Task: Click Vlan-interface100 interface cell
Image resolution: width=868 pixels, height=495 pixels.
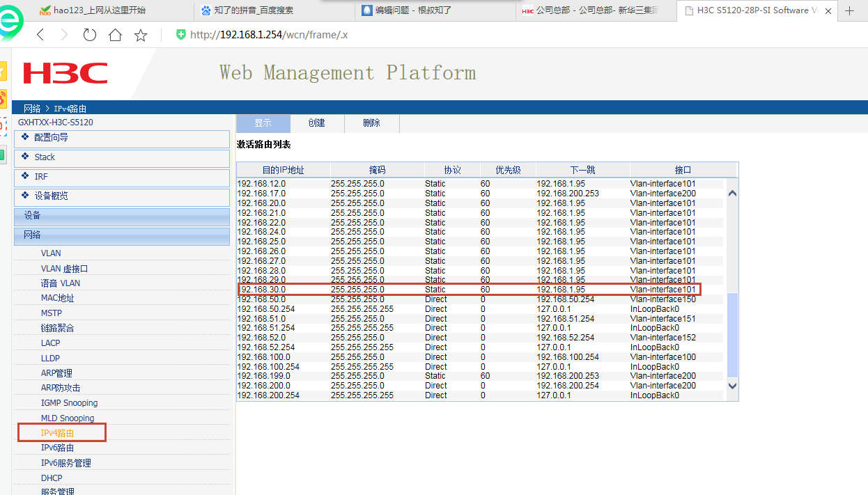Action: pos(663,357)
